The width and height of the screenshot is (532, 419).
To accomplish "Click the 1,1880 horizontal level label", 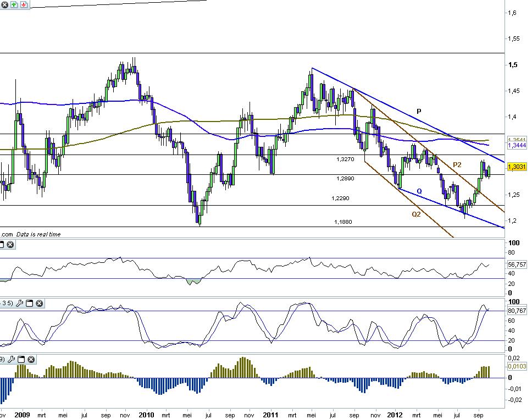I will [343, 222].
